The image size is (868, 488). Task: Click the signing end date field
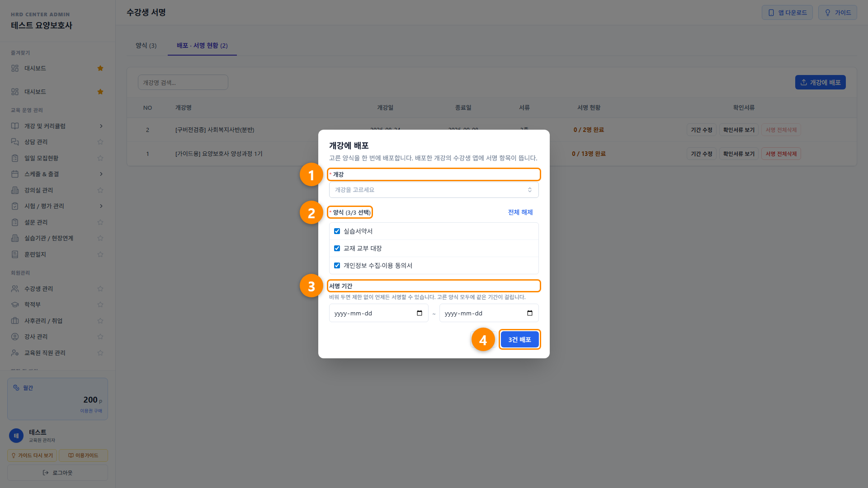point(489,313)
